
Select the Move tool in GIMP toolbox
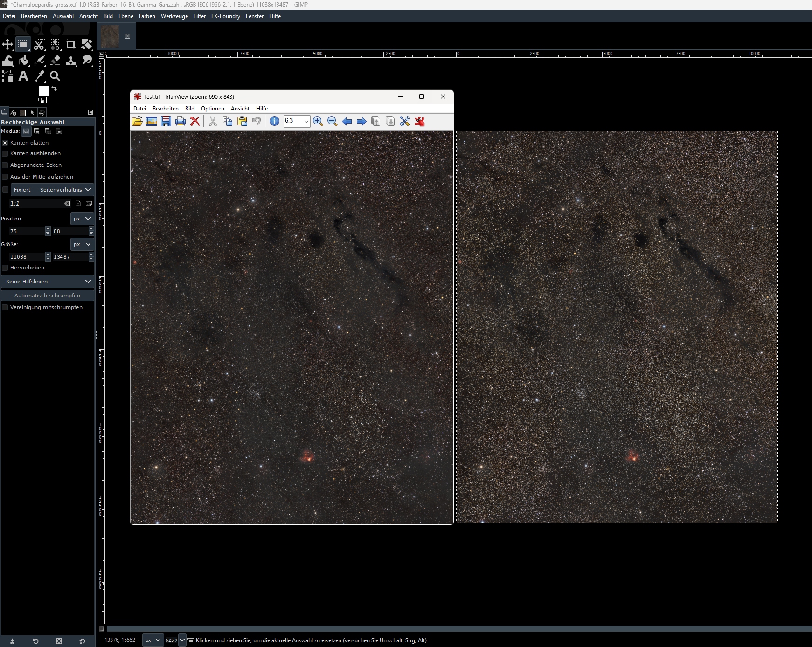click(7, 45)
